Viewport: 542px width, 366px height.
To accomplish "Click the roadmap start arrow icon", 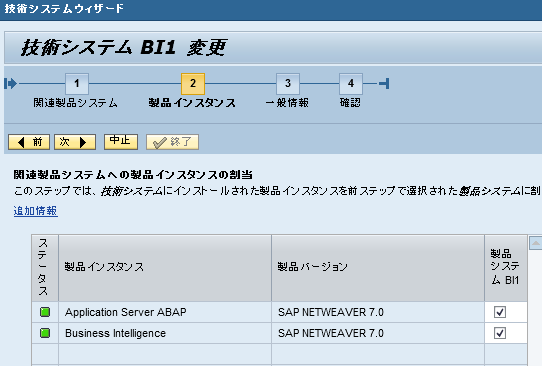I will pyautogui.click(x=11, y=84).
